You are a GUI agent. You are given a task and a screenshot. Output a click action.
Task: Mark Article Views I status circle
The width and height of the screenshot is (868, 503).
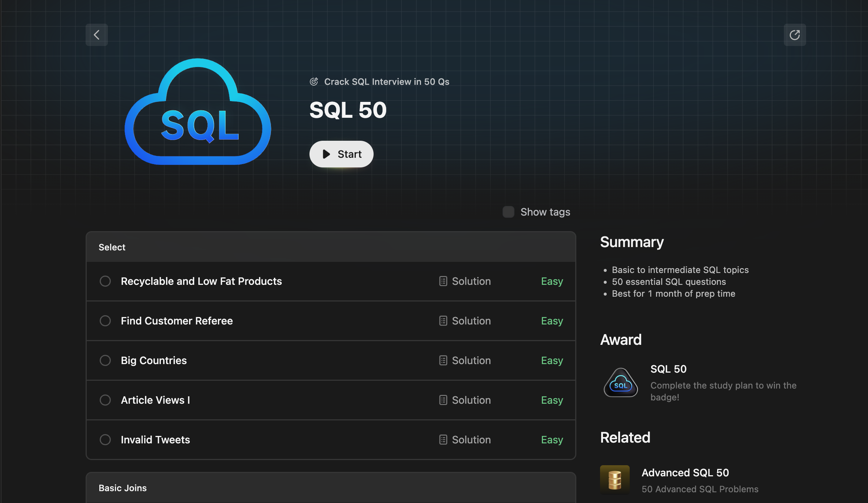pos(105,400)
